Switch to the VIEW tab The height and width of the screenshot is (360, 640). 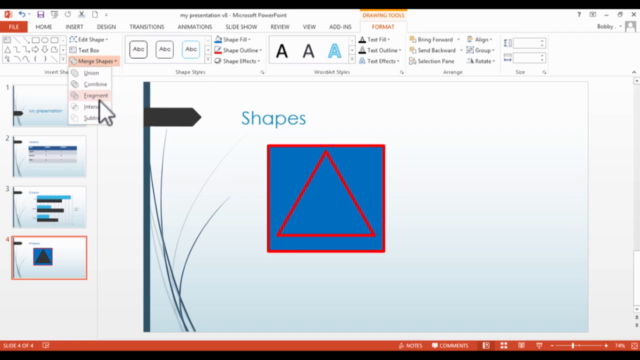pyautogui.click(x=309, y=27)
